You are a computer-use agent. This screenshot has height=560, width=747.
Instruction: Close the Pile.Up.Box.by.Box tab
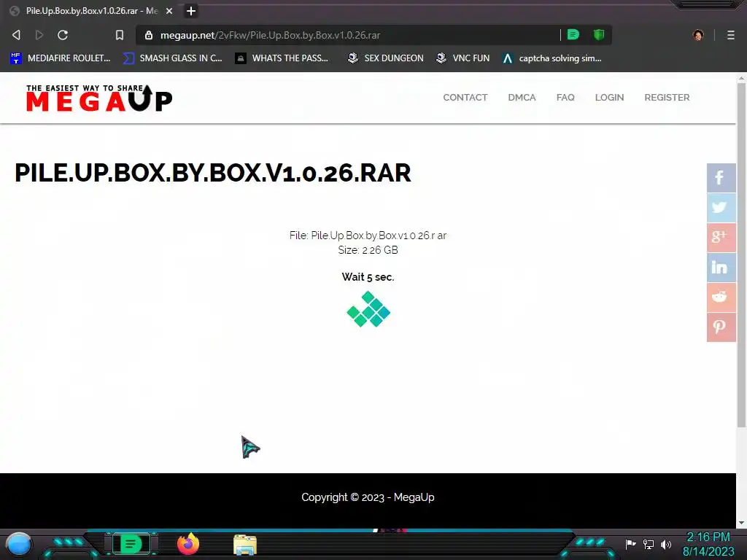pyautogui.click(x=169, y=11)
